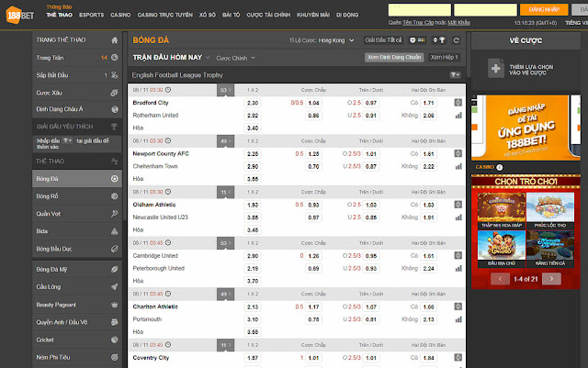Open Thập Nhị Hoa Giáp game thumbnail

[502, 210]
